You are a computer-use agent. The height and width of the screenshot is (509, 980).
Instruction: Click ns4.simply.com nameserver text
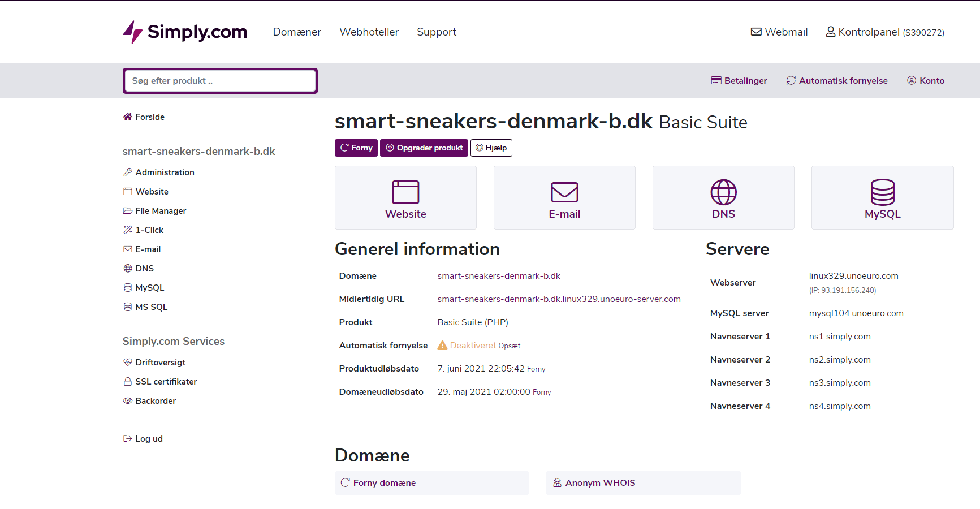[x=840, y=406]
